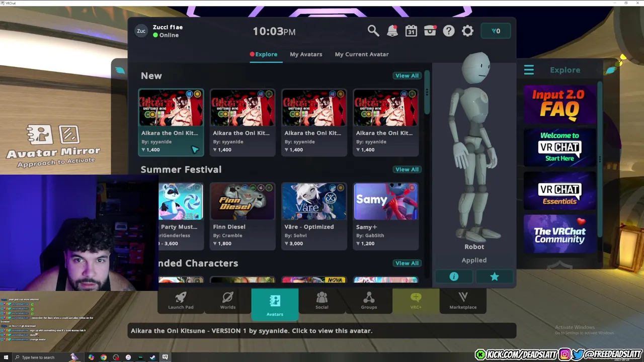Go to Social page
Image resolution: width=644 pixels, height=362 pixels.
(321, 301)
